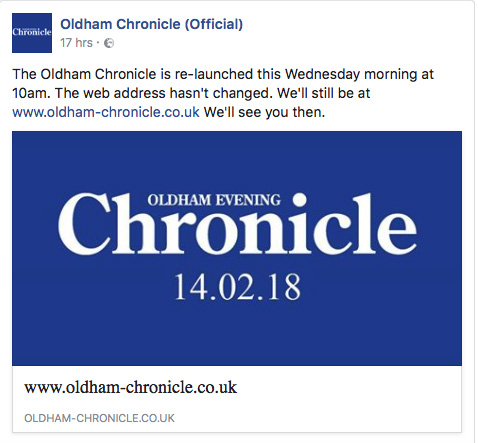Viewport: 478px width, 443px height.
Task: Click the 14.02.18 date in the banner
Action: pyautogui.click(x=237, y=287)
